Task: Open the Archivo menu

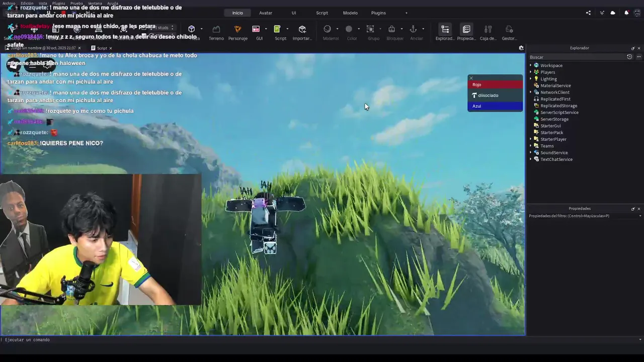Action: [x=9, y=3]
